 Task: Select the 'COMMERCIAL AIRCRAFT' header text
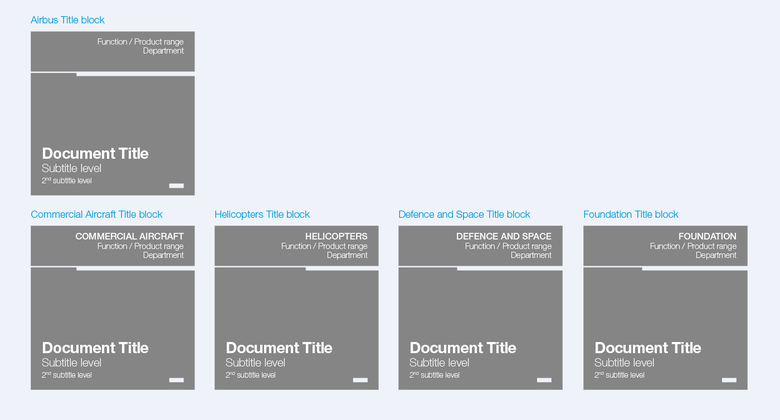coord(129,236)
